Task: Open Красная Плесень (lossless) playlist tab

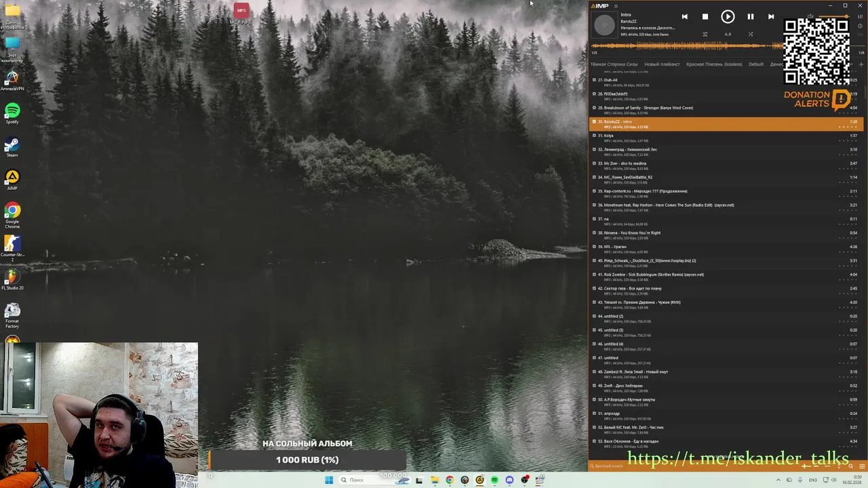Action: coord(714,64)
